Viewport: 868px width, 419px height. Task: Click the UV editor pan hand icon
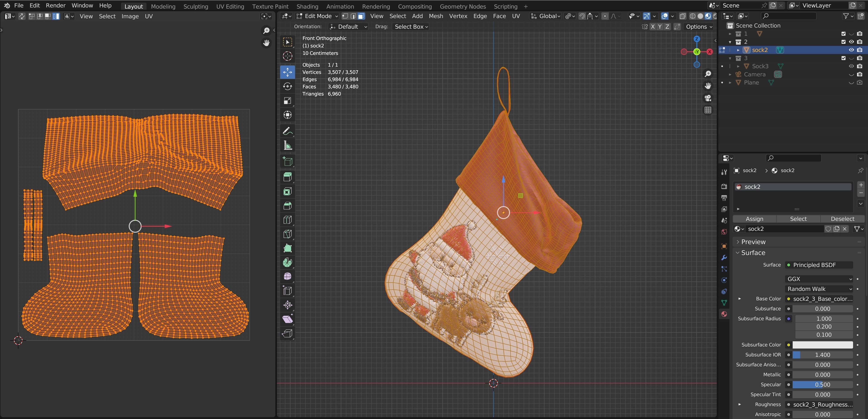click(x=266, y=43)
